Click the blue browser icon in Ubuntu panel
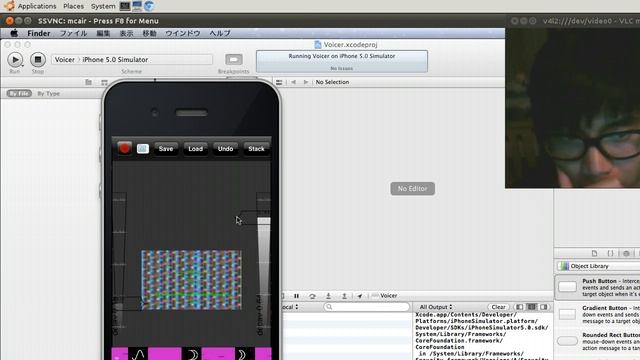This screenshot has height=360, width=640. pos(149,6)
